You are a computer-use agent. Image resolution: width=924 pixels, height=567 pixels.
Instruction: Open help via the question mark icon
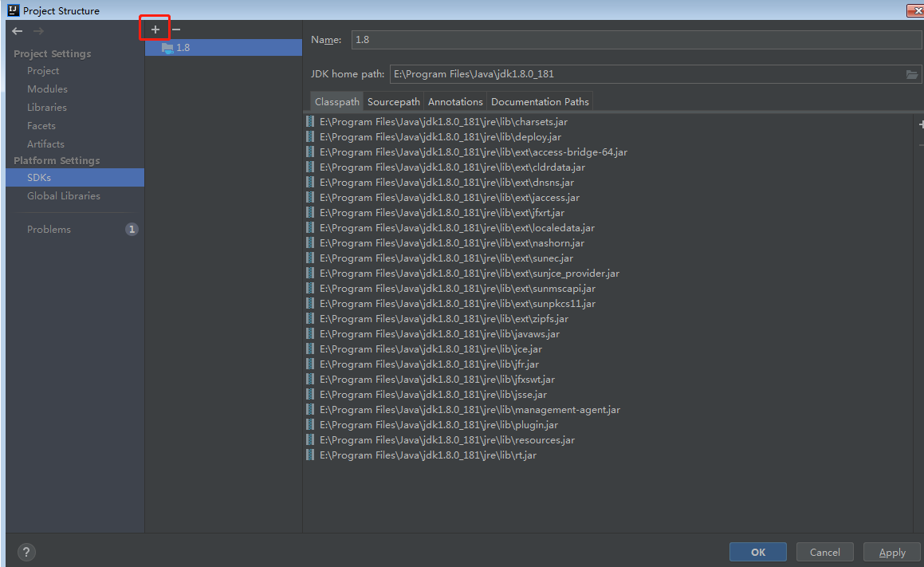click(x=26, y=551)
